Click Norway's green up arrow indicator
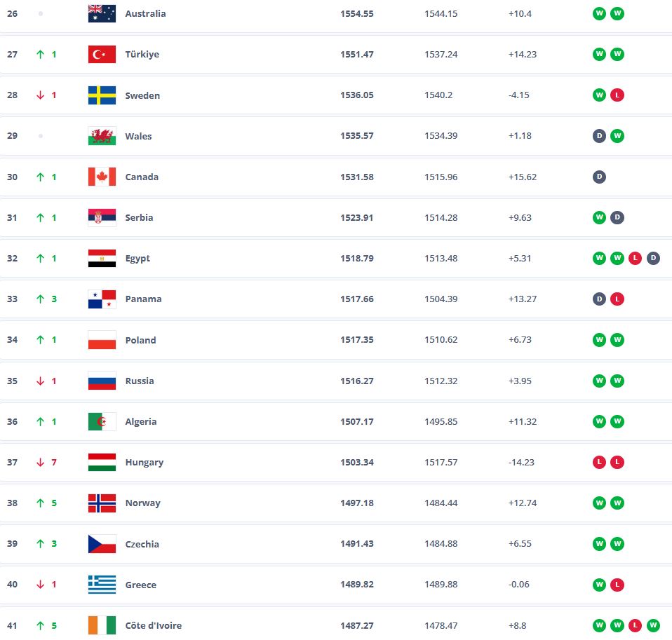672x640 pixels. (40, 503)
